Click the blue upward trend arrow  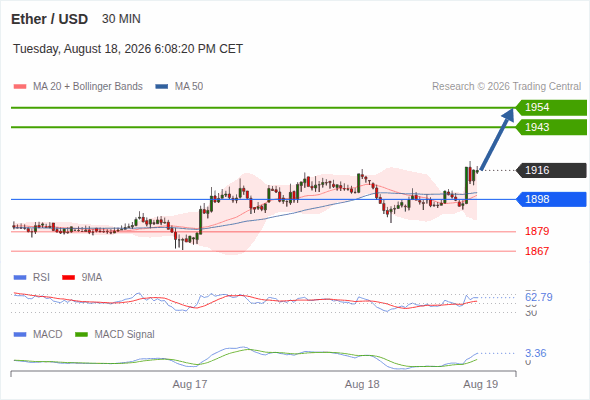click(x=497, y=139)
